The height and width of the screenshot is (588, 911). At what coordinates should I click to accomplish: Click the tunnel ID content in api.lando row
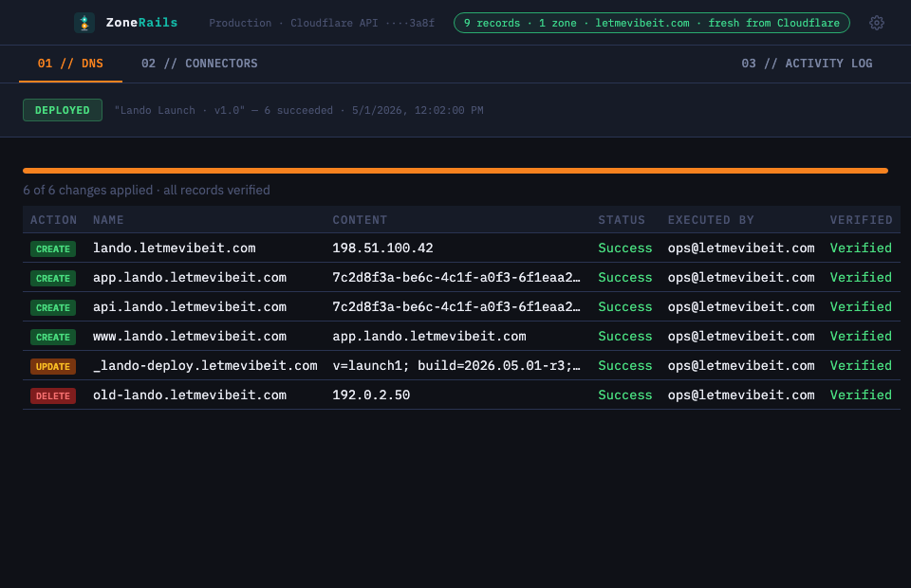(x=456, y=306)
